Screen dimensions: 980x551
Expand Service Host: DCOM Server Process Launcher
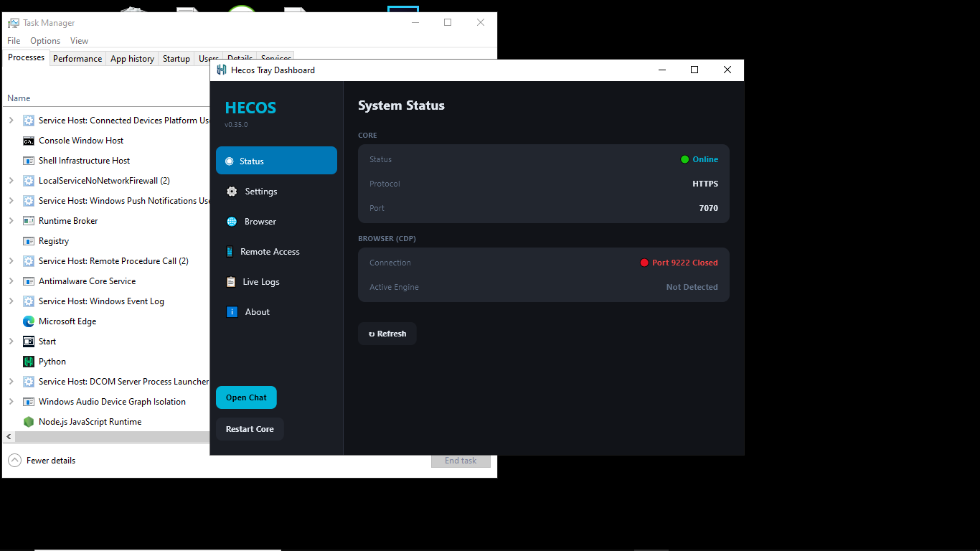point(11,382)
